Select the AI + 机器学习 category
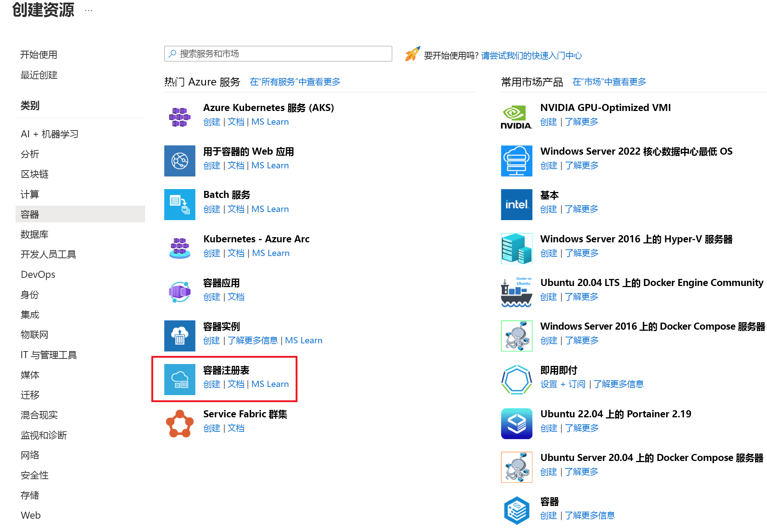 50,134
